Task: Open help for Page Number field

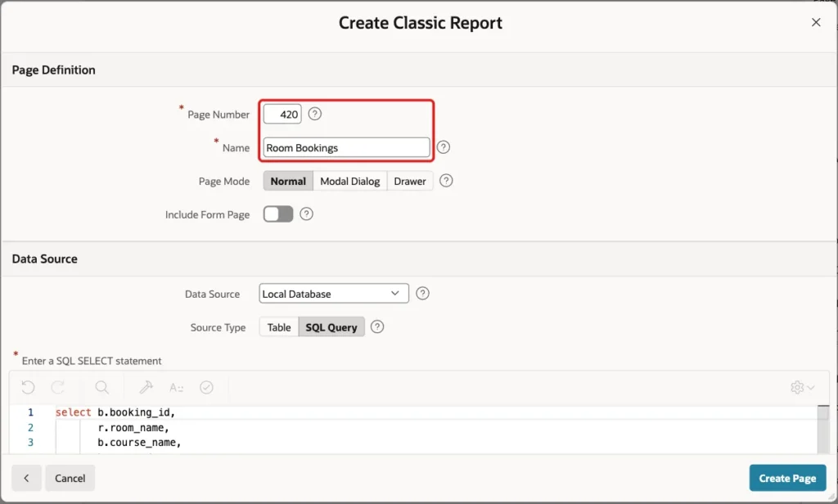Action: 315,114
